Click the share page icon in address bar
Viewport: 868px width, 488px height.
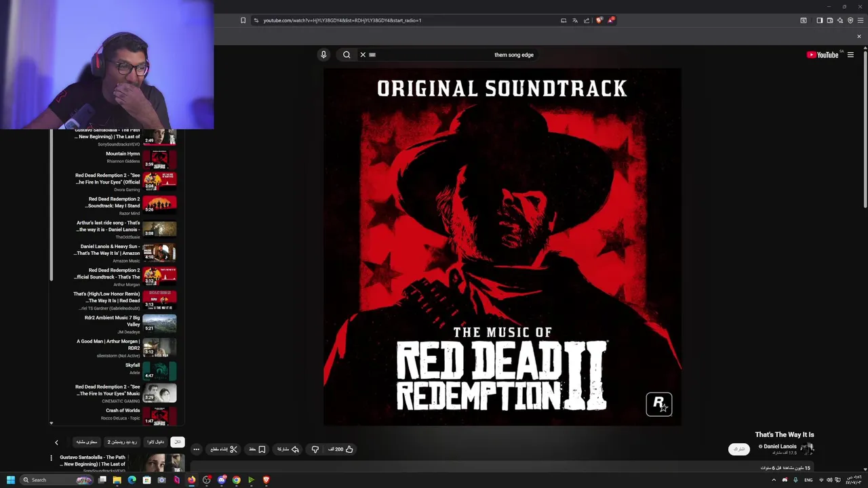[x=587, y=20]
